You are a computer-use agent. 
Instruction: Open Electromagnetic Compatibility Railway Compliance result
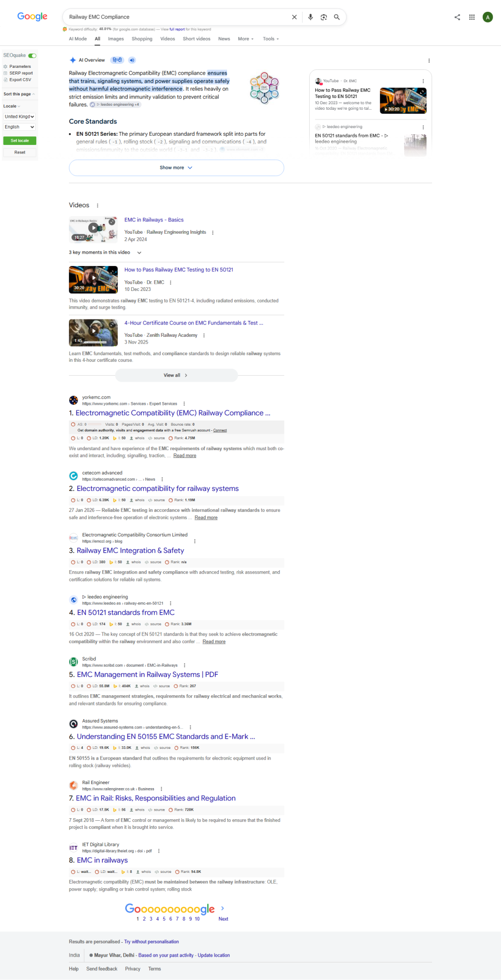[173, 413]
